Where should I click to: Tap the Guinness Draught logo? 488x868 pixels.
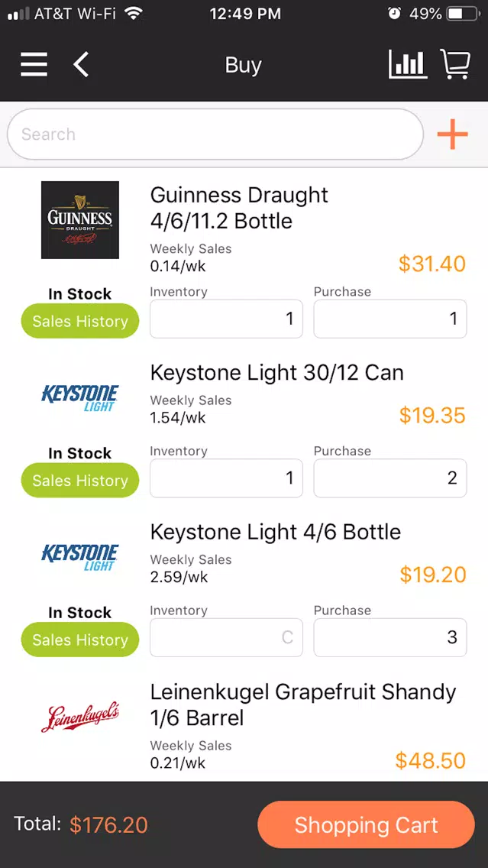[80, 220]
